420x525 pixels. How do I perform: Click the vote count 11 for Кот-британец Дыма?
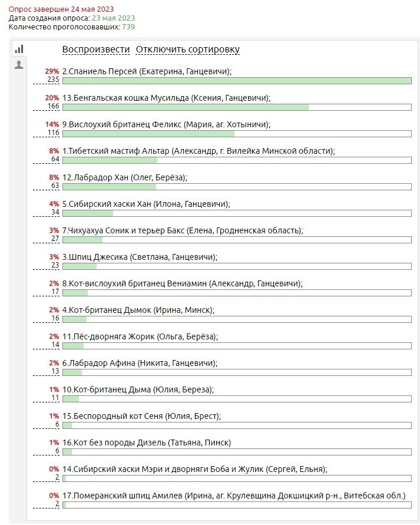pos(55,398)
